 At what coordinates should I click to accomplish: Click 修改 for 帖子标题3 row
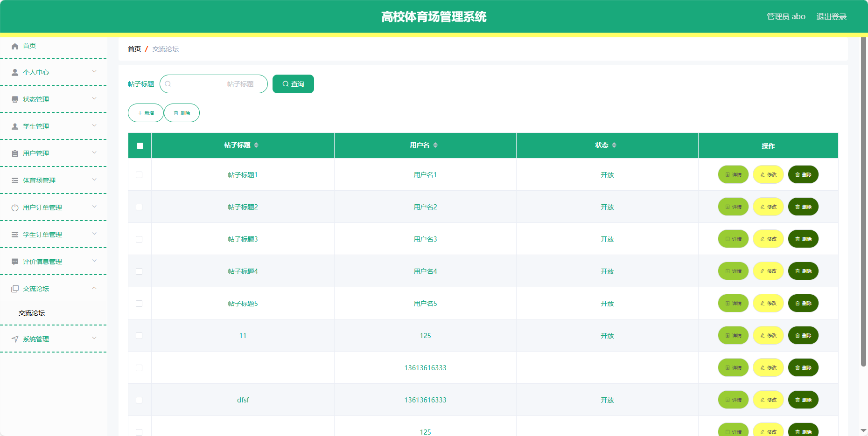coord(768,239)
